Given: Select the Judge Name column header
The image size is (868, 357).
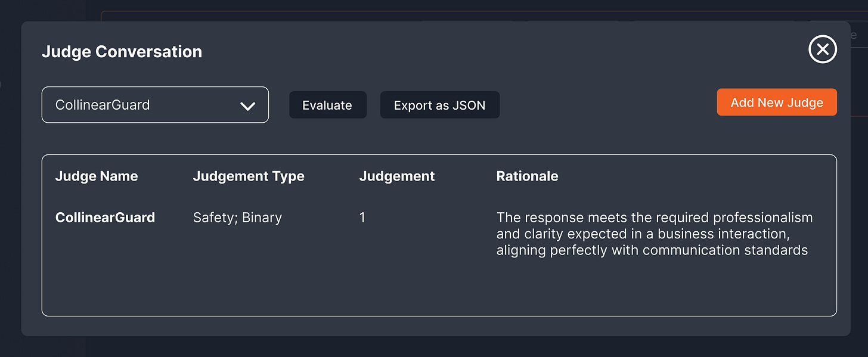Looking at the screenshot, I should pos(97,176).
